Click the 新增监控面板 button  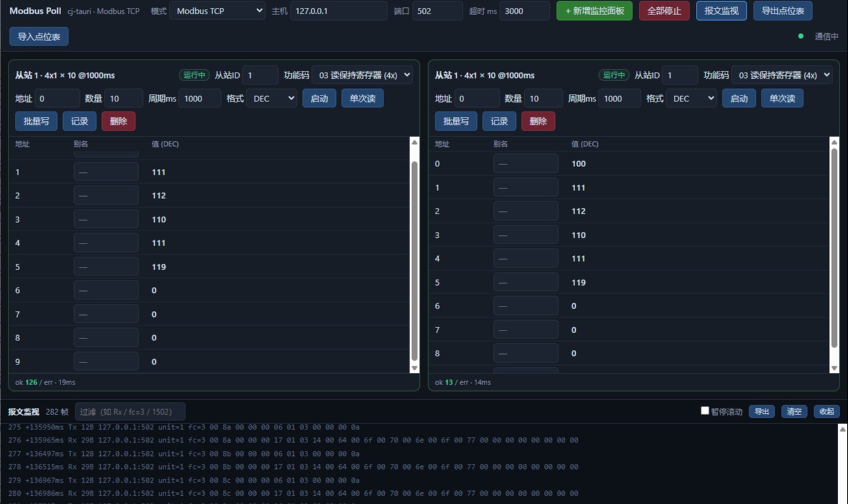(595, 11)
